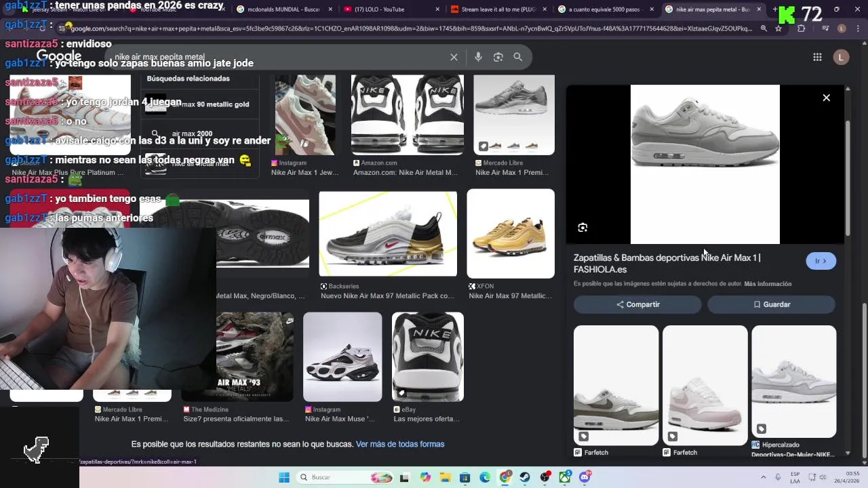This screenshot has height=488, width=868.
Task: Open the Chrome profile avatar in the toolbar
Action: pyautogui.click(x=842, y=28)
